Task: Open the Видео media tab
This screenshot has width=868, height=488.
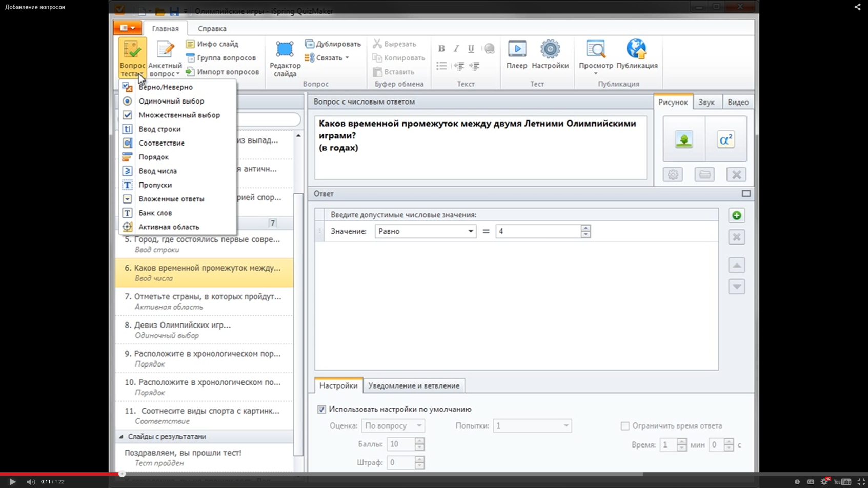Action: coord(738,103)
